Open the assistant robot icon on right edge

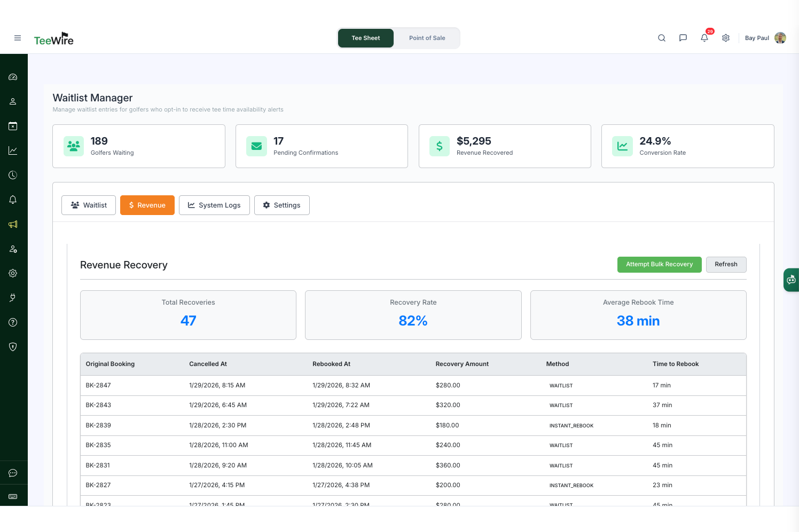tap(791, 280)
